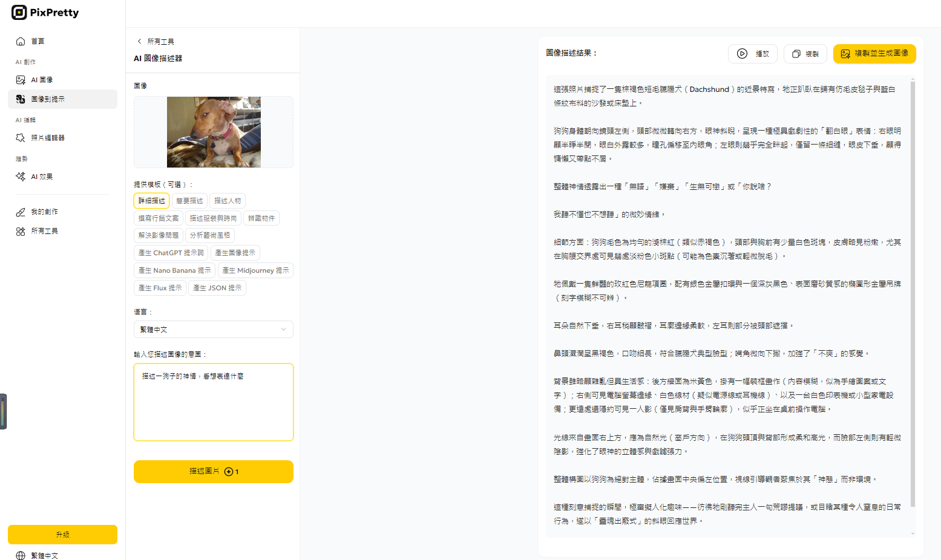This screenshot has width=941, height=560.
Task: Open 我的創作 pen icon
Action: tap(20, 212)
